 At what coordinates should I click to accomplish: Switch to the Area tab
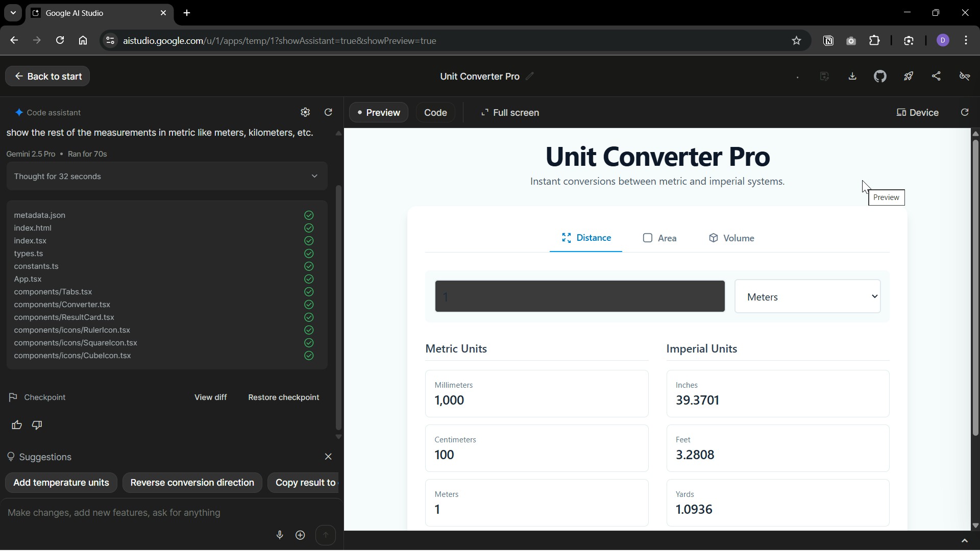pyautogui.click(x=659, y=238)
